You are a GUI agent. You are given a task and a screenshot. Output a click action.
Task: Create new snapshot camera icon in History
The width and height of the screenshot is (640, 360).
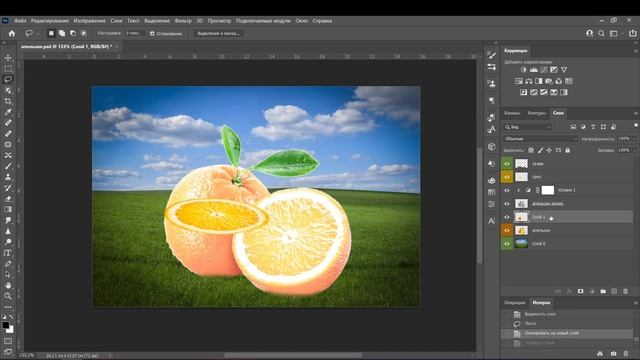613,353
